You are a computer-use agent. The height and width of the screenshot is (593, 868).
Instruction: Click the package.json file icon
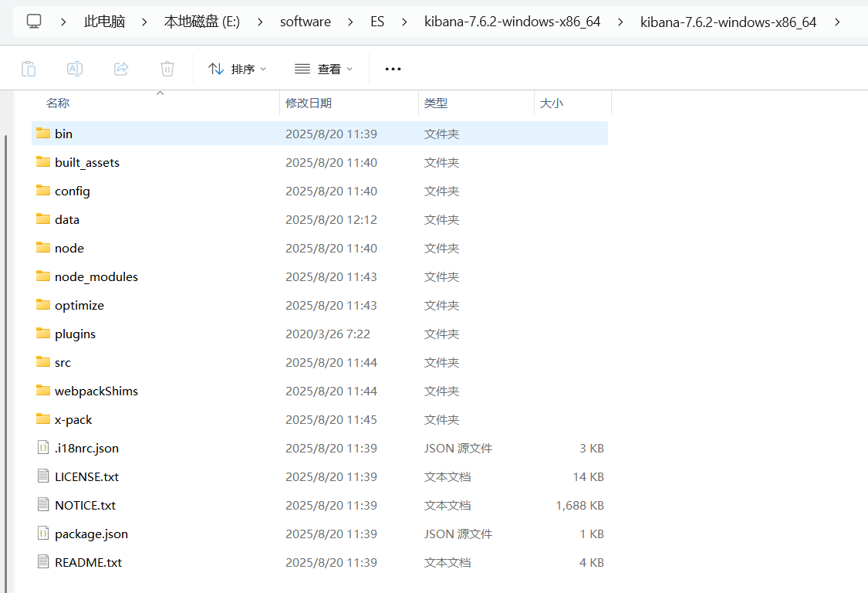point(43,533)
